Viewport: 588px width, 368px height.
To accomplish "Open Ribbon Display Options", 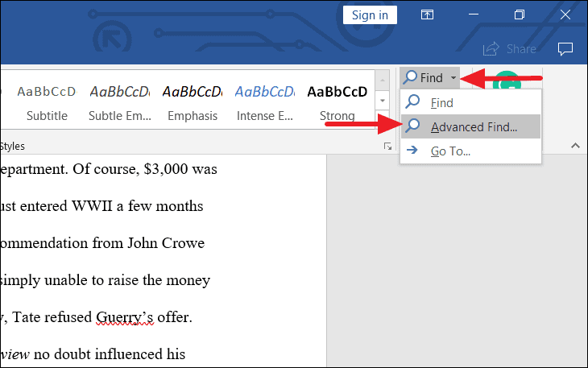I will [427, 14].
